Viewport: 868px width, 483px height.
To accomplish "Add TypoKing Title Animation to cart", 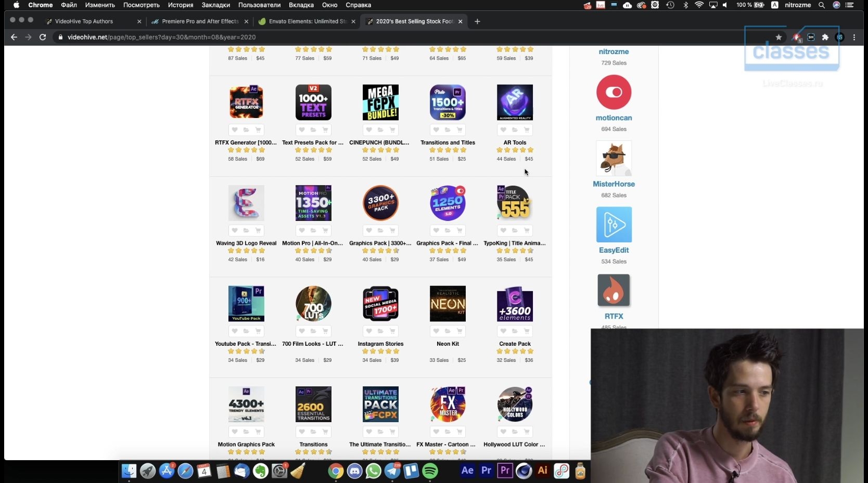I will point(527,230).
